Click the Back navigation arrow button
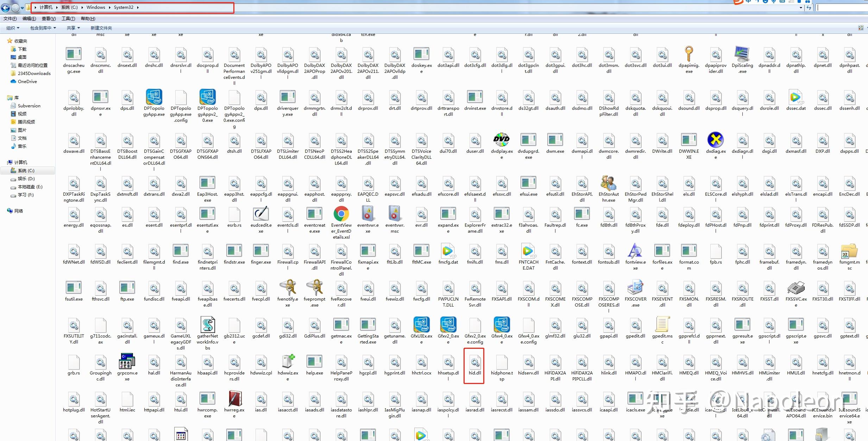 tap(6, 7)
